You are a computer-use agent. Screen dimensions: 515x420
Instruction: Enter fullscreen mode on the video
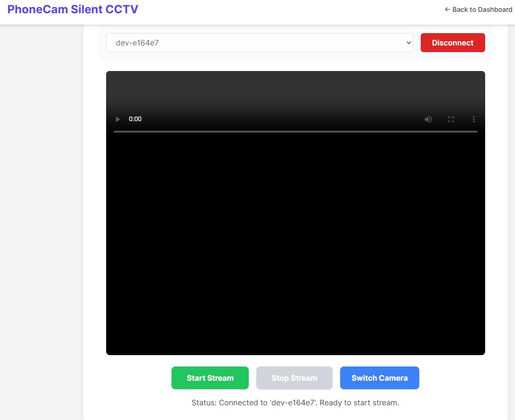point(451,119)
